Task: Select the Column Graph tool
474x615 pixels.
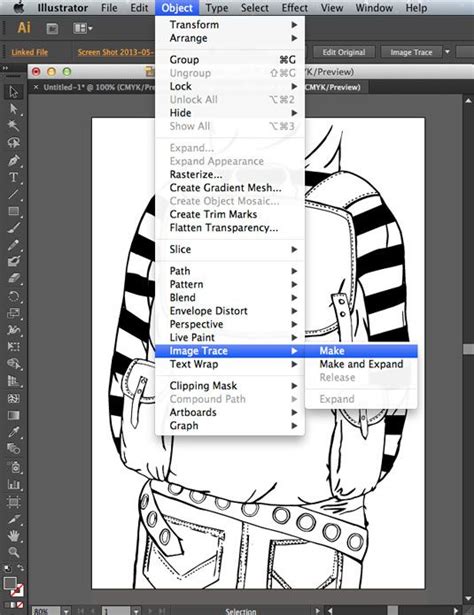Action: click(x=13, y=484)
